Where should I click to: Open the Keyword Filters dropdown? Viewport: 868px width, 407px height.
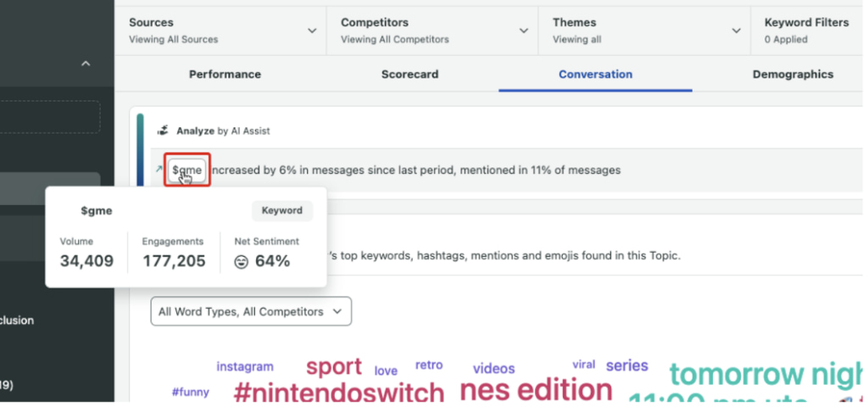[x=805, y=30]
